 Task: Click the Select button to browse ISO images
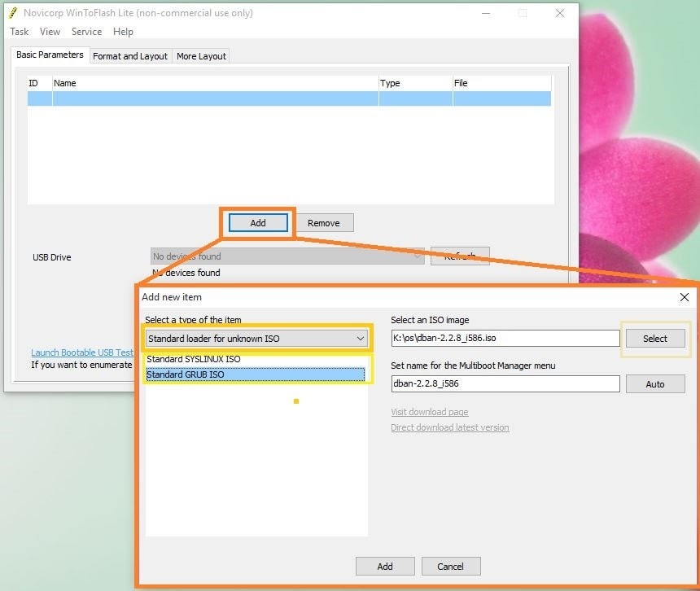655,338
